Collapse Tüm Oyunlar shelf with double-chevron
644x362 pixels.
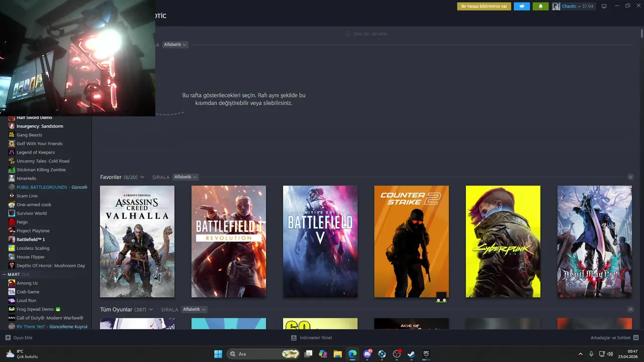point(630,309)
